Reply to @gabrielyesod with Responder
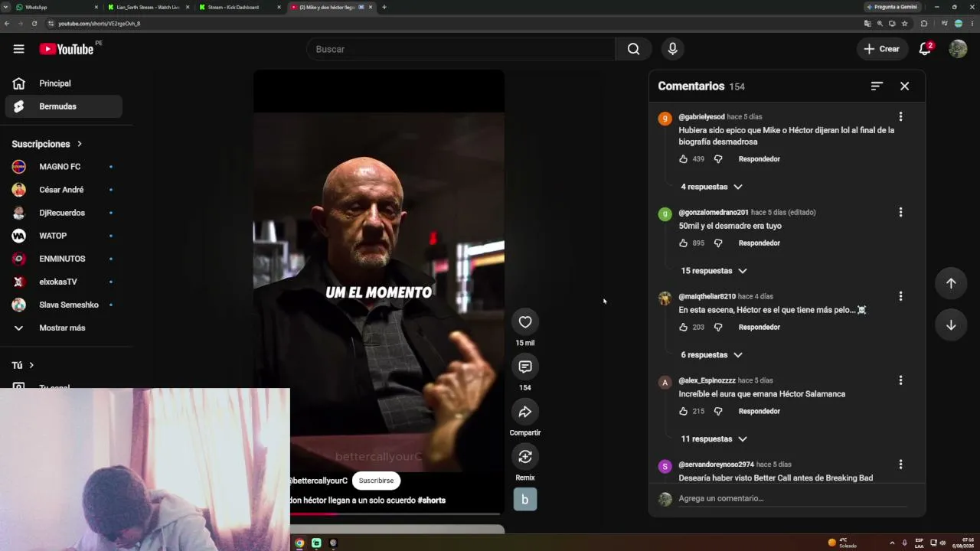 759,159
